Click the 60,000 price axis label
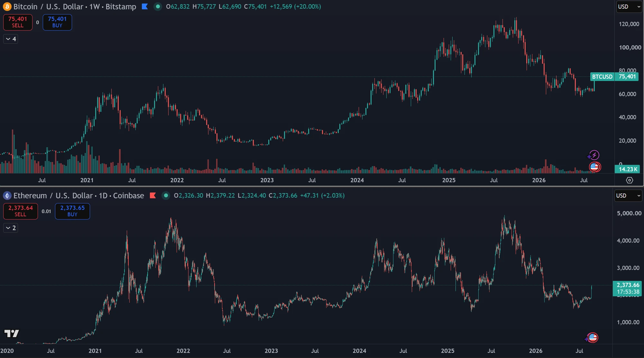The image size is (644, 358). coord(627,94)
